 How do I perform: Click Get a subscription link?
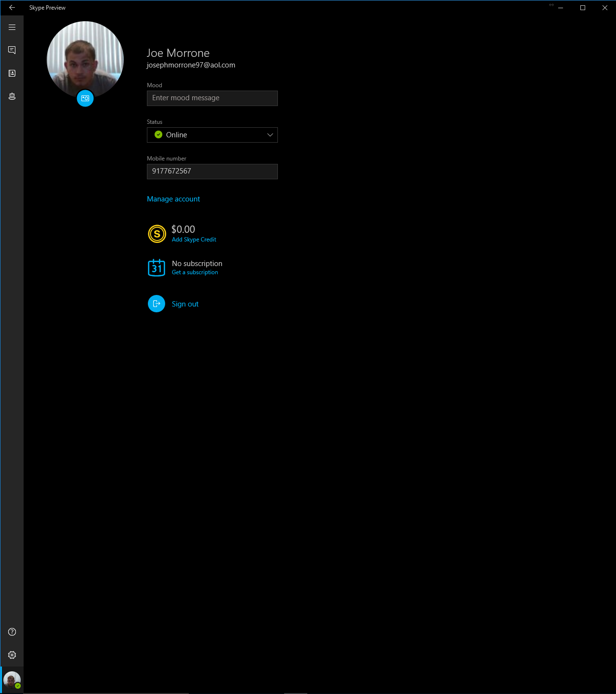(x=195, y=272)
